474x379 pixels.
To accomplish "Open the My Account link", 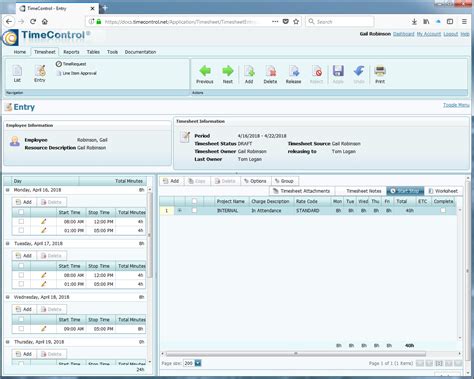I will coord(429,34).
